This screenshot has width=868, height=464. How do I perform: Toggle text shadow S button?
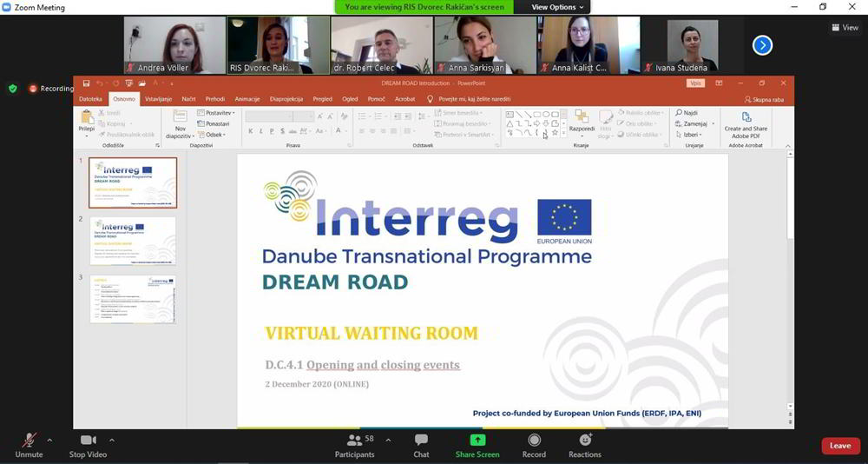click(x=282, y=131)
